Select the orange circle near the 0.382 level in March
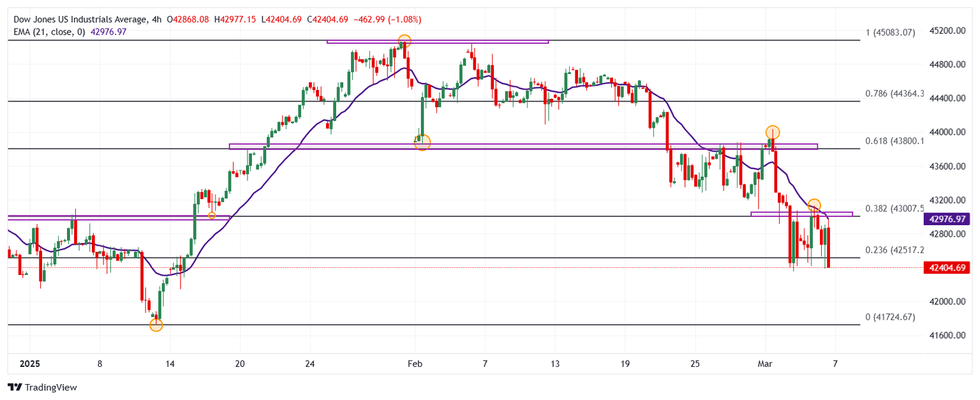Viewport: 980px width, 400px height. (814, 205)
